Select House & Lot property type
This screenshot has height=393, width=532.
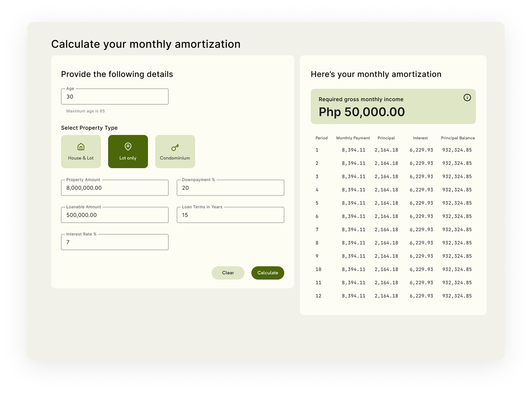click(81, 152)
